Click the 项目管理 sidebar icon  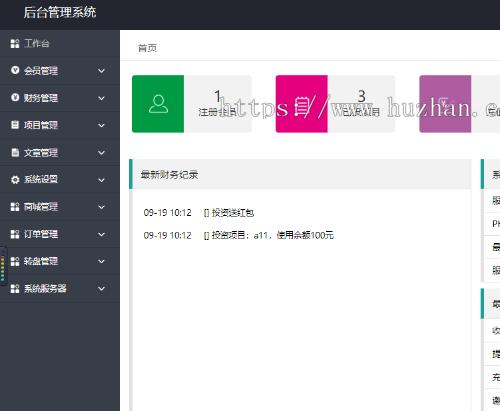point(15,125)
